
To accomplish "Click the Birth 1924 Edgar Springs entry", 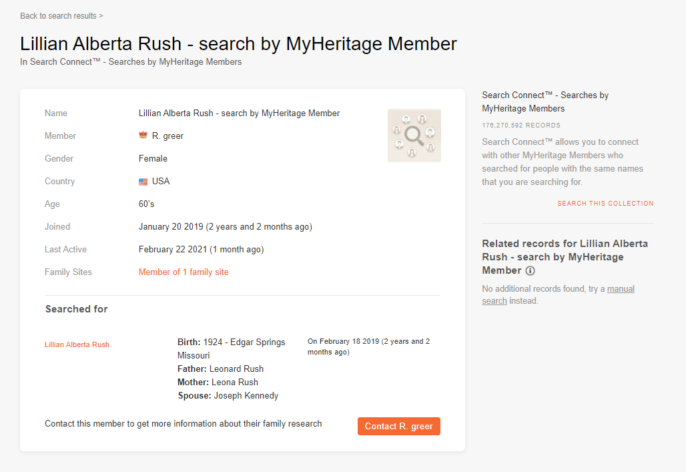I will (x=235, y=348).
